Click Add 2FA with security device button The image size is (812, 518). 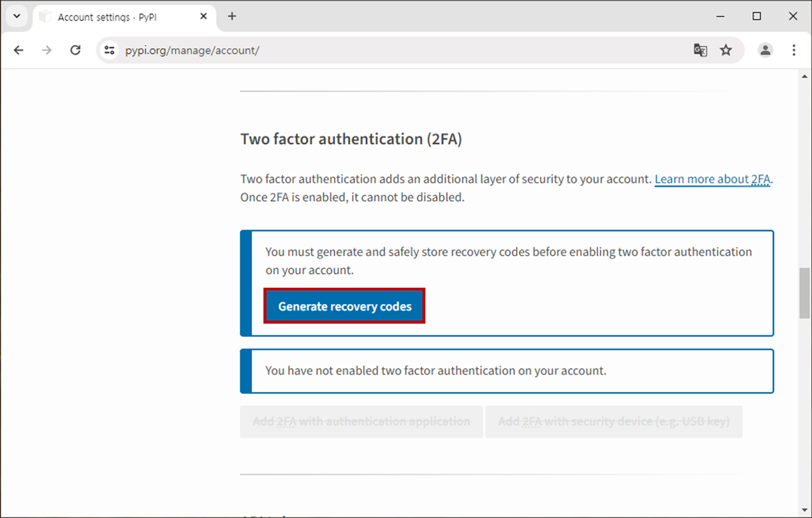tap(614, 421)
